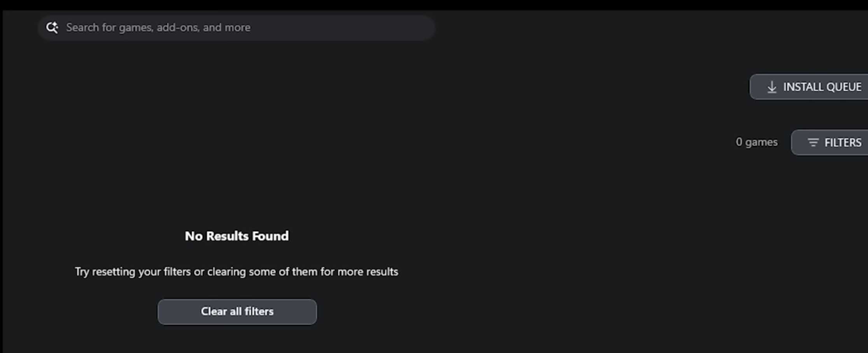Viewport: 868px width, 353px height.
Task: Reset filters using the Clear all filters text
Action: click(x=237, y=311)
